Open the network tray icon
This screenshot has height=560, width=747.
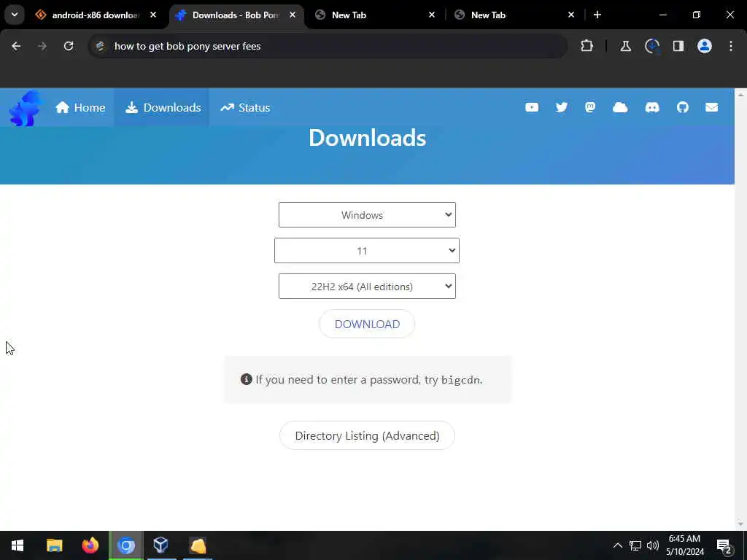[635, 545]
